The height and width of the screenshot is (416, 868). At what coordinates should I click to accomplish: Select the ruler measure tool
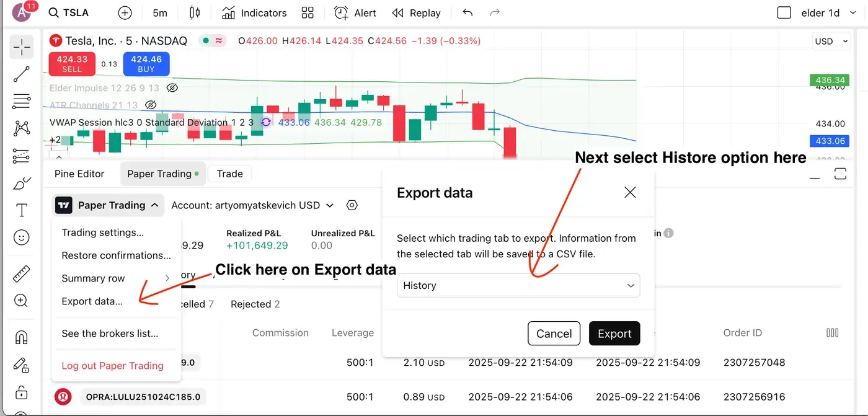coord(22,273)
